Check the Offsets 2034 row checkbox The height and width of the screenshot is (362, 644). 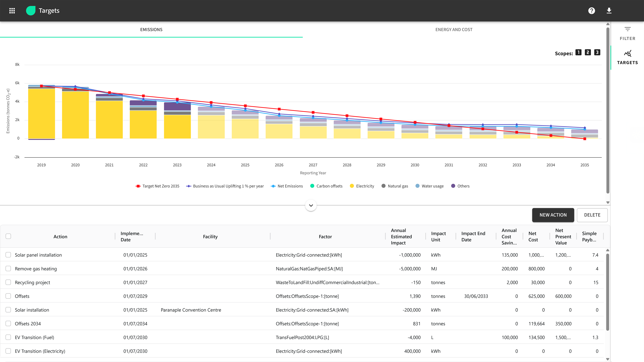point(8,323)
